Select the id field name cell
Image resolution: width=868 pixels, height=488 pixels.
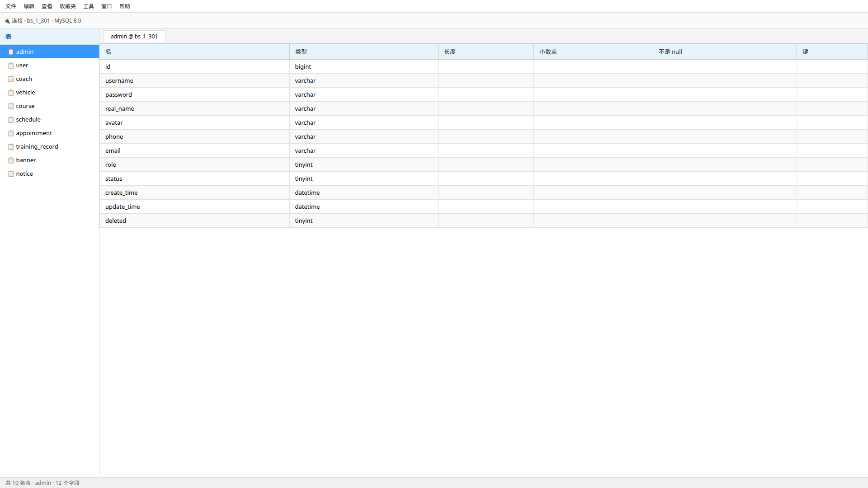(x=194, y=66)
